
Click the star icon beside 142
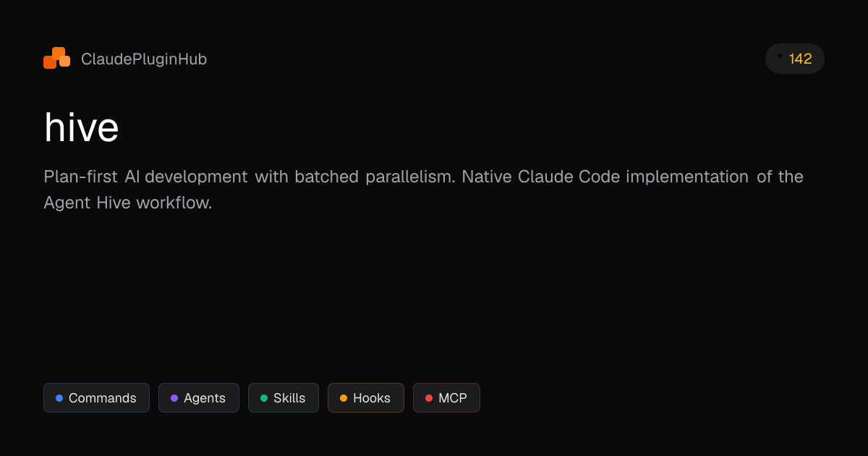click(x=780, y=56)
